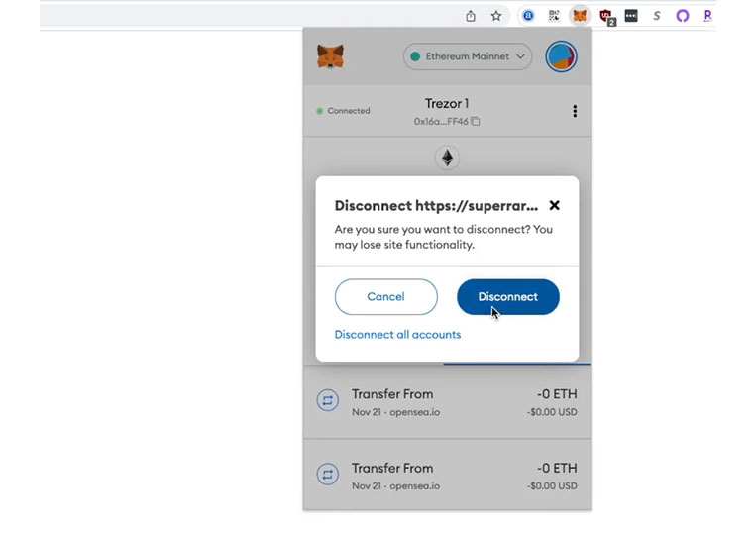Click the dark three-dots extension icon
Image resolution: width=756 pixels, height=536 pixels.
pyautogui.click(x=631, y=16)
